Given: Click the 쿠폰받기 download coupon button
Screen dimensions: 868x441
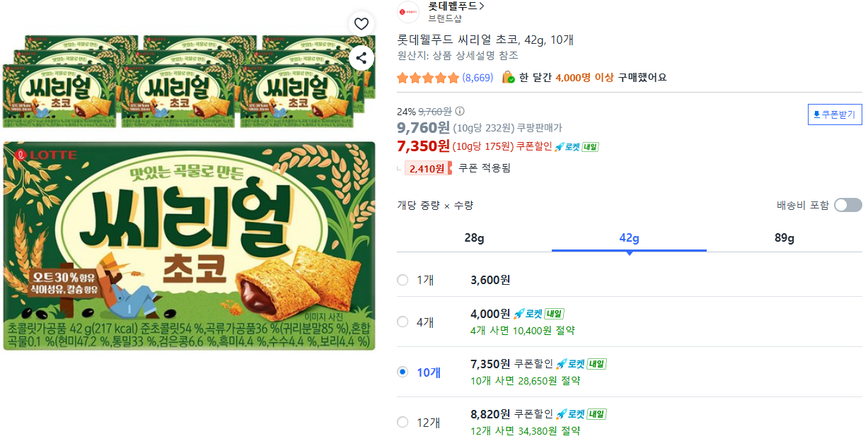Looking at the screenshot, I should 835,114.
